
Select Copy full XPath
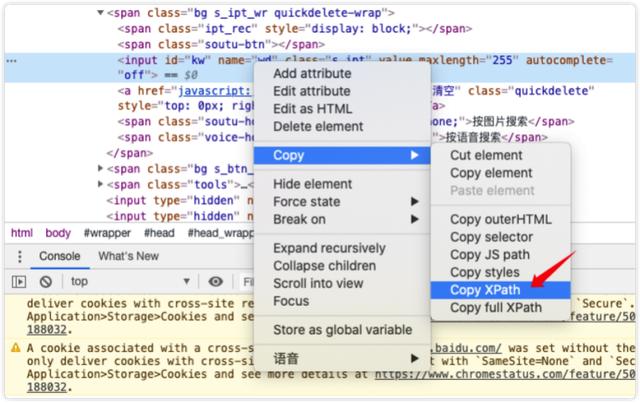[496, 307]
